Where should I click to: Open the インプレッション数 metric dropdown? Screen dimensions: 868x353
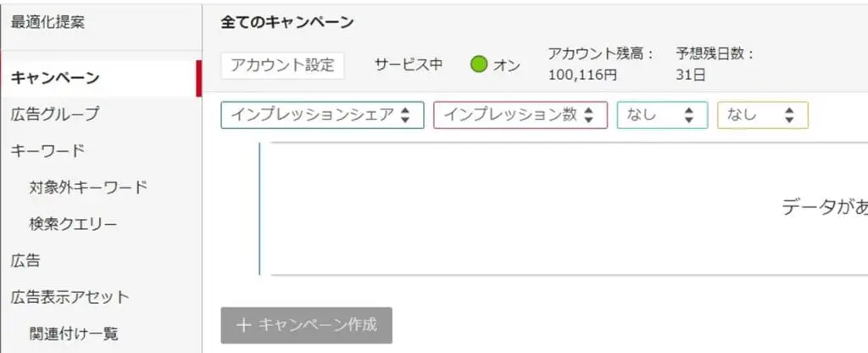[520, 115]
